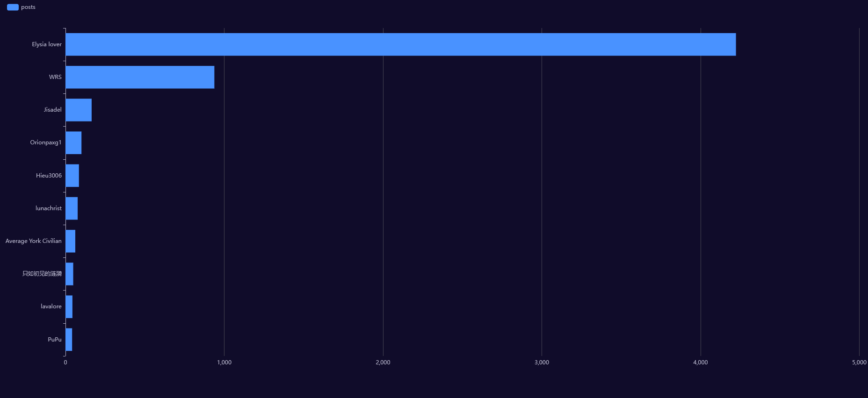The height and width of the screenshot is (398, 868).
Task: Click the Hieu3006 axis label
Action: (49, 176)
